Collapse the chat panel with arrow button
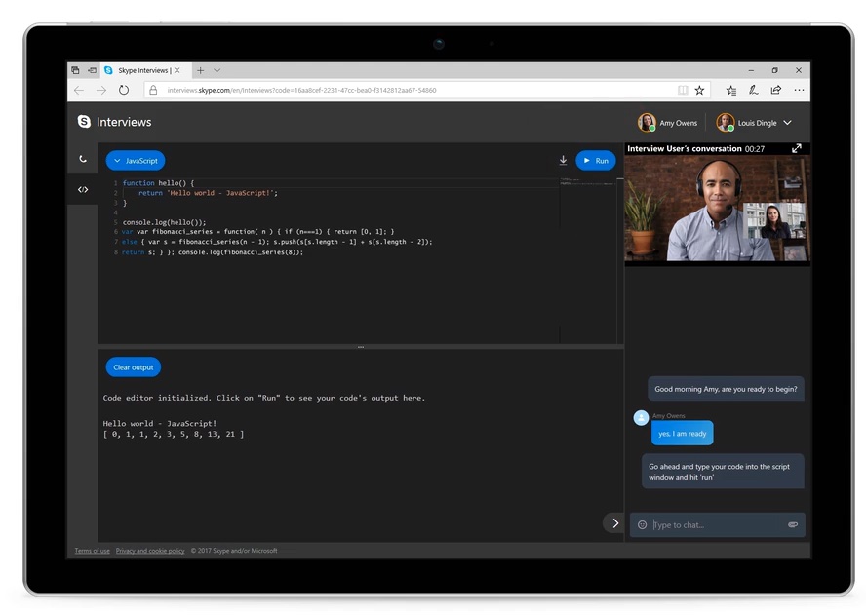The width and height of the screenshot is (866, 616). pos(614,523)
